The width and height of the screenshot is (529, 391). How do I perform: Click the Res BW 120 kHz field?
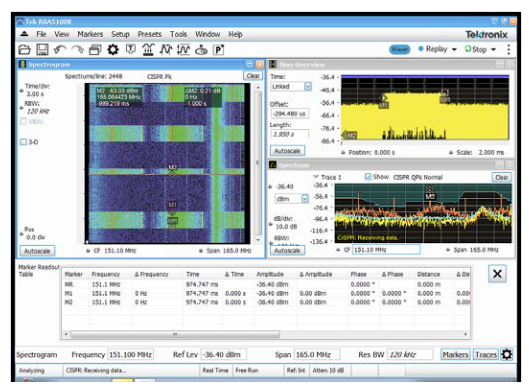[410, 355]
